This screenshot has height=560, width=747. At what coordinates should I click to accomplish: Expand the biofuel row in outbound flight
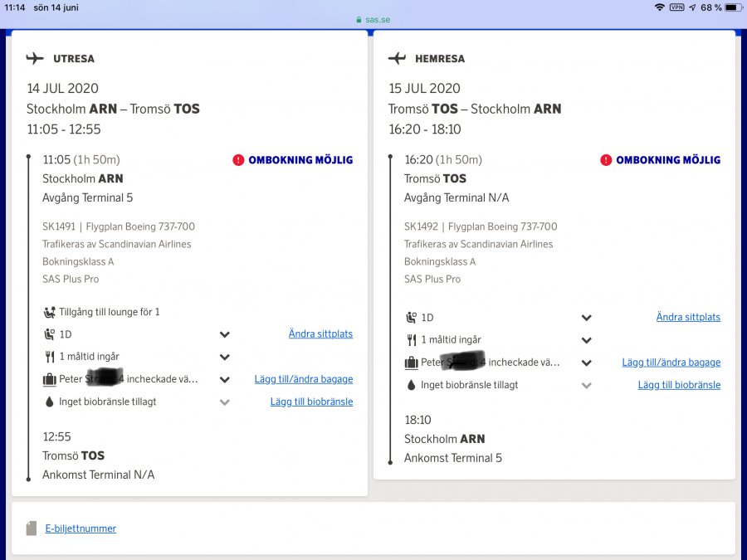point(224,402)
